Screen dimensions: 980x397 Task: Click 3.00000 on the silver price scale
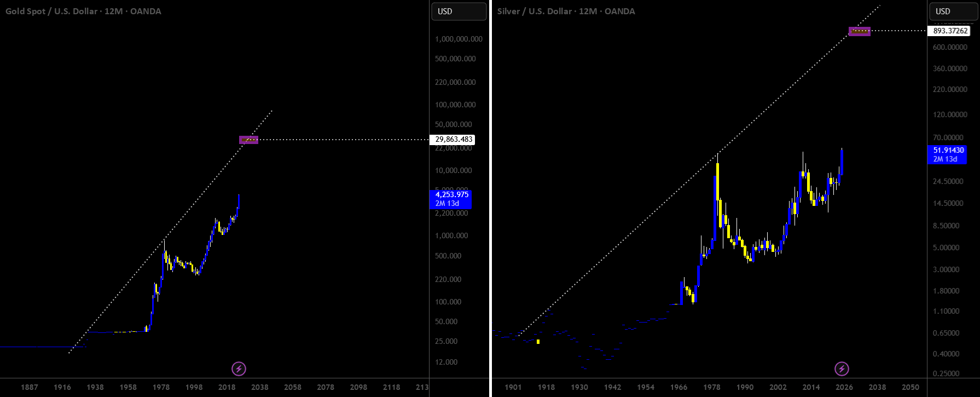946,269
